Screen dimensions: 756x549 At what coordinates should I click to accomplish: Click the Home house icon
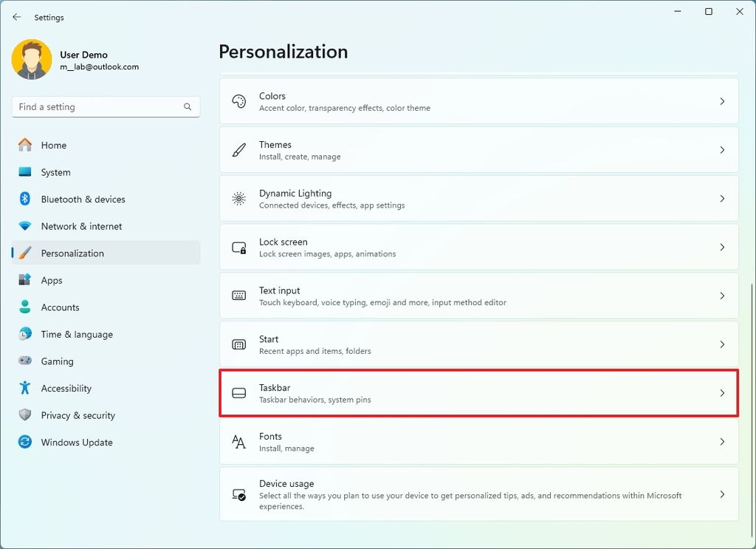click(25, 145)
